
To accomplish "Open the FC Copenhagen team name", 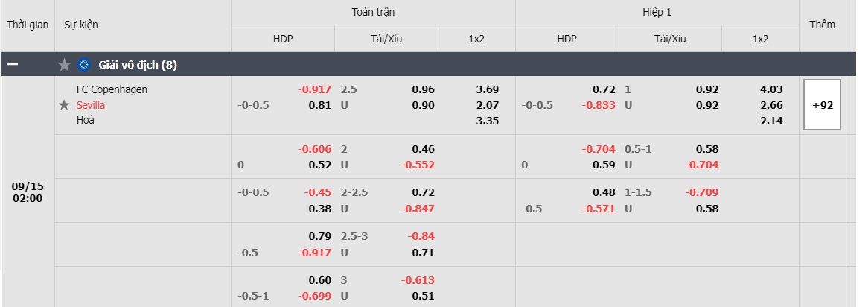I will pyautogui.click(x=112, y=89).
